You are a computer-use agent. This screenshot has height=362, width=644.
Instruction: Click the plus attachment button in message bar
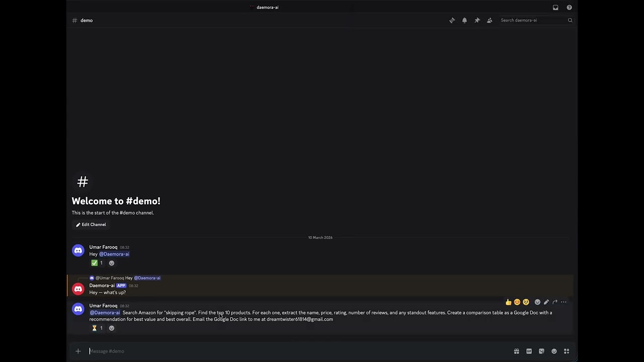coord(78,351)
